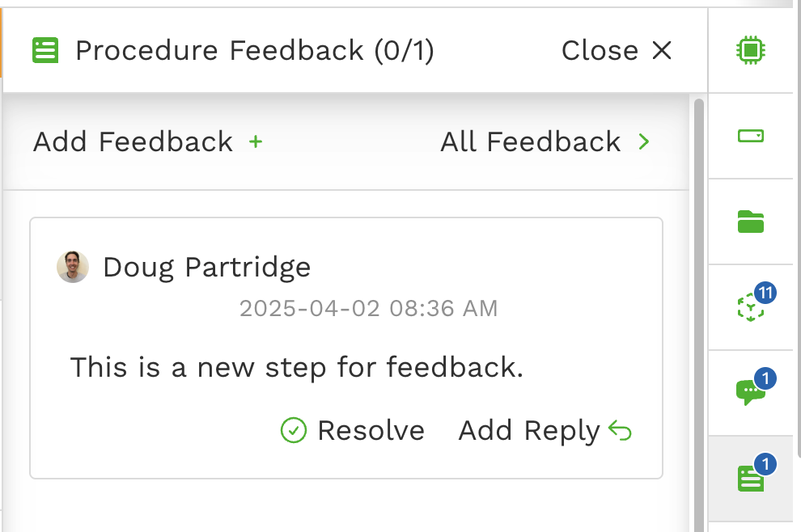The image size is (801, 532).
Task: Select the highlighted feedback list sidebar icon
Action: click(751, 479)
